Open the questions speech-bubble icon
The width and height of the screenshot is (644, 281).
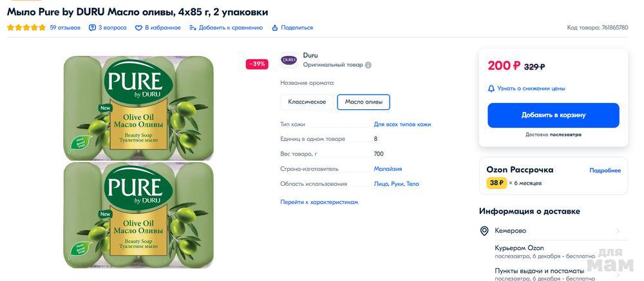tap(92, 28)
